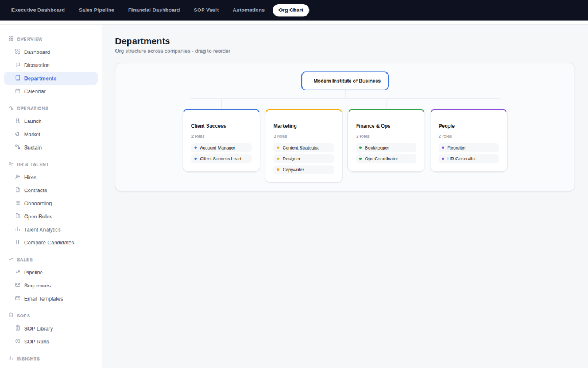Click the Operations section header

[x=33, y=108]
